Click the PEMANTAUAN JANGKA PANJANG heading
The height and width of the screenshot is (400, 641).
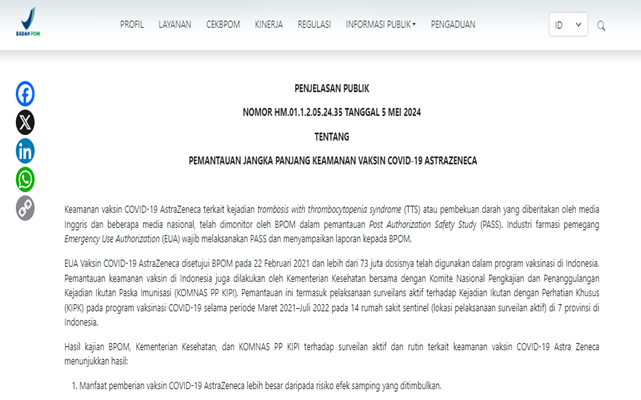point(330,160)
